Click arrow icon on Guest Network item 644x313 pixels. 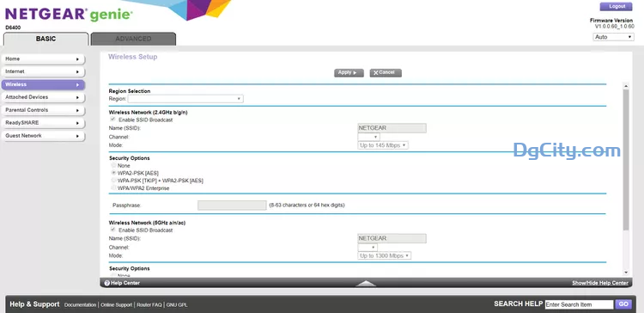click(77, 136)
